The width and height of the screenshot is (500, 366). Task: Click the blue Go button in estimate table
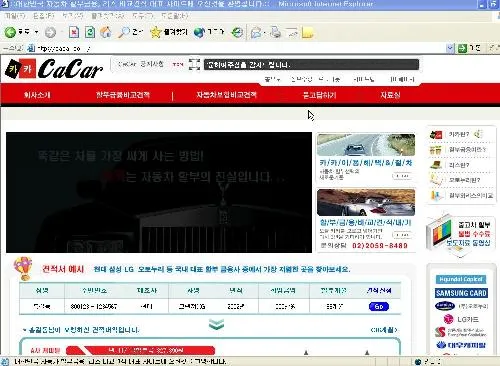click(379, 306)
